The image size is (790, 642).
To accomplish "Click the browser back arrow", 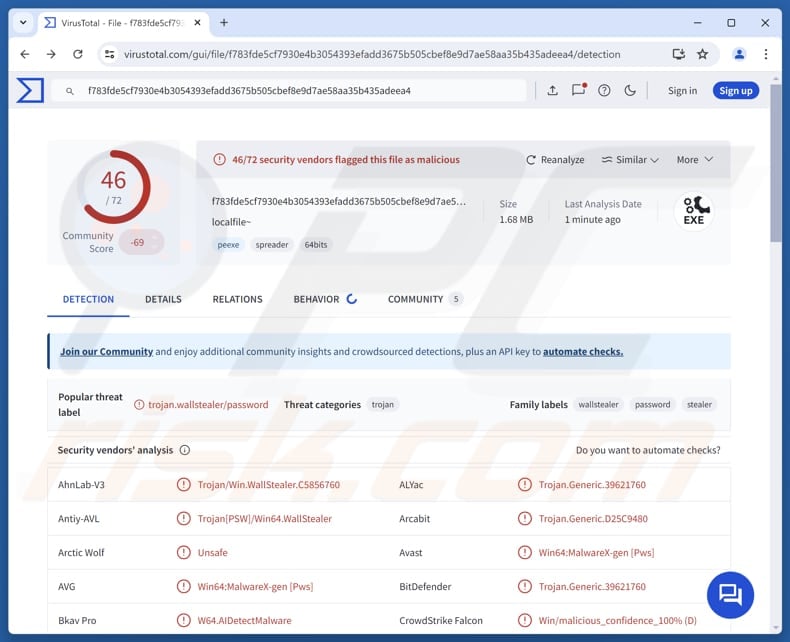I will (x=25, y=54).
